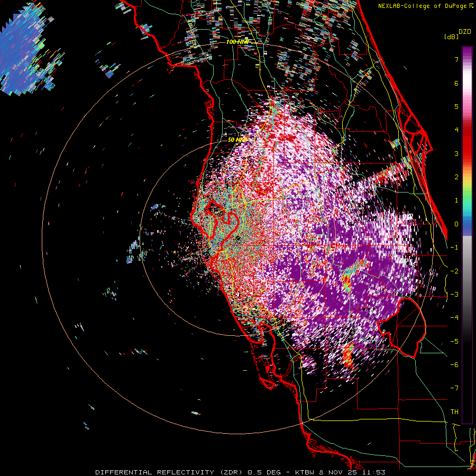The height and width of the screenshot is (476, 476).
Task: Click the 100 NMI range ring label
Action: 237,42
